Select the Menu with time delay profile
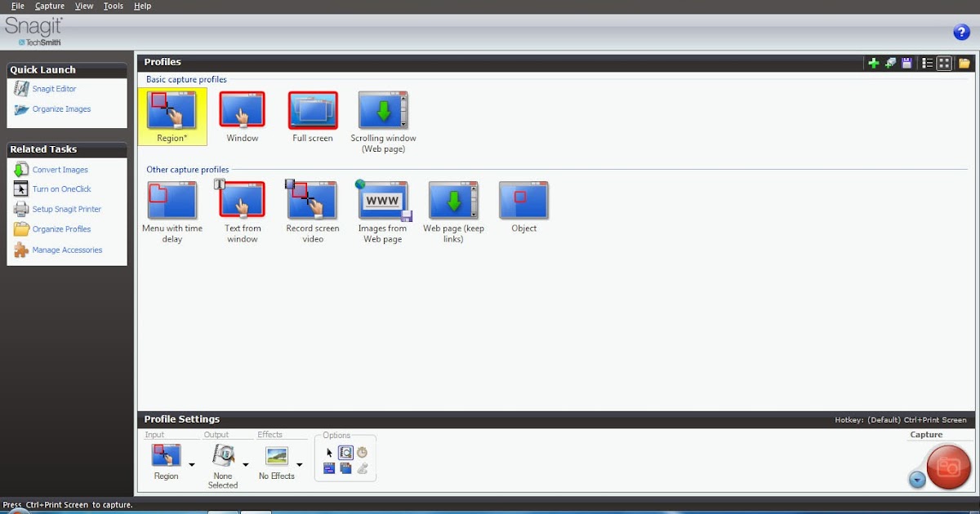The height and width of the screenshot is (514, 980). pyautogui.click(x=172, y=199)
